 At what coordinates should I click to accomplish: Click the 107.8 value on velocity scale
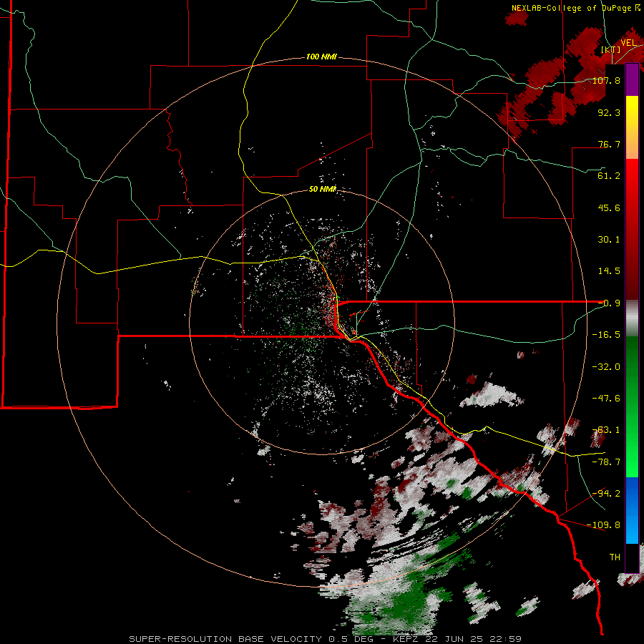[606, 80]
